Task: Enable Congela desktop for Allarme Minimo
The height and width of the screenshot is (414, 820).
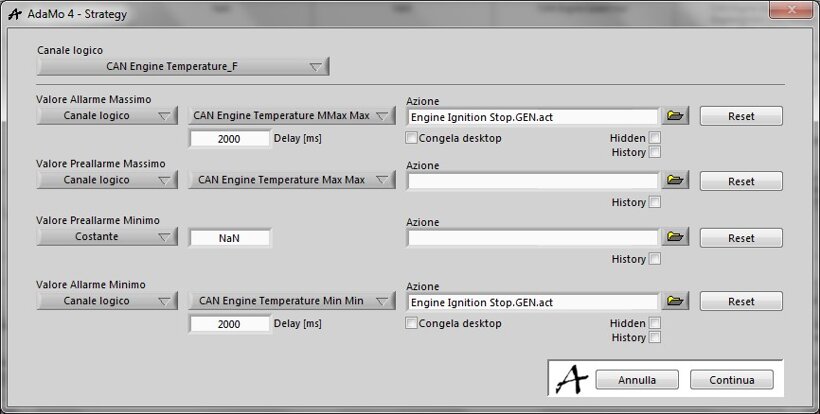Action: click(x=412, y=324)
